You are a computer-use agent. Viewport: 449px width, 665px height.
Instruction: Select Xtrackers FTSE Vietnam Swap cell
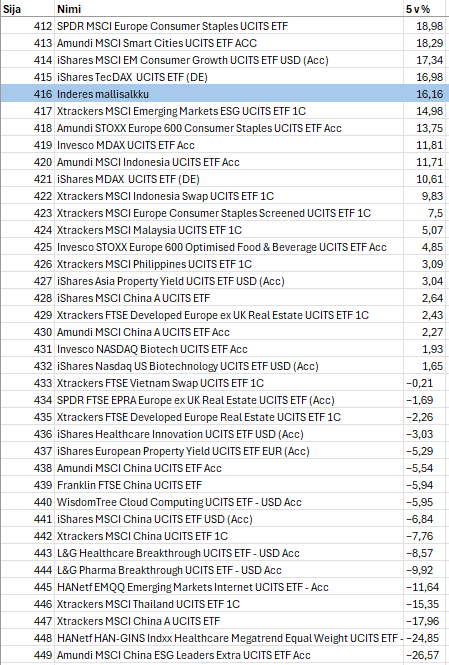pyautogui.click(x=229, y=383)
